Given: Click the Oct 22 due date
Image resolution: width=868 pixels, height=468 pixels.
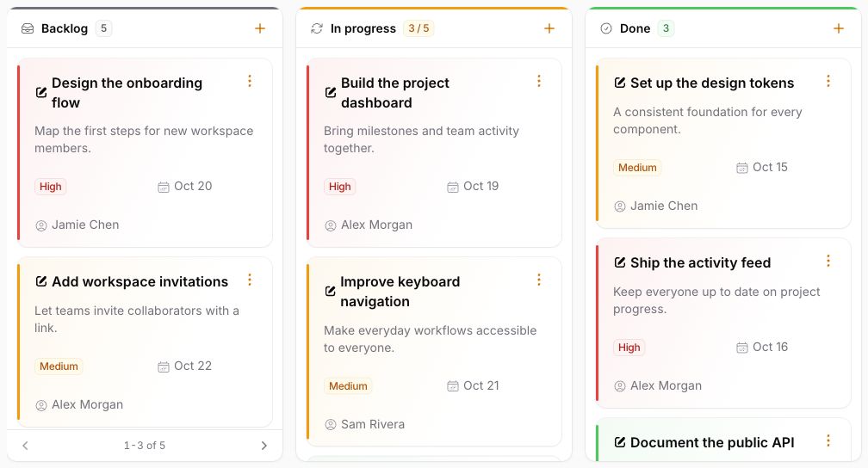Looking at the screenshot, I should [193, 366].
